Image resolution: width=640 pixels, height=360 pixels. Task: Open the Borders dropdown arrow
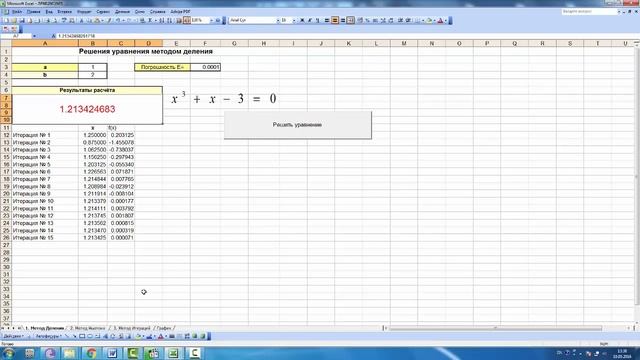(423, 20)
